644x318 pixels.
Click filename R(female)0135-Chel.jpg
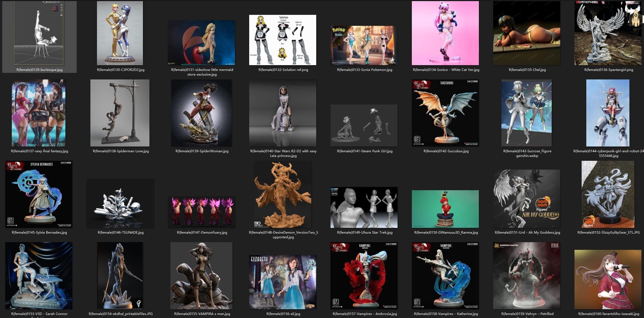[x=527, y=70]
